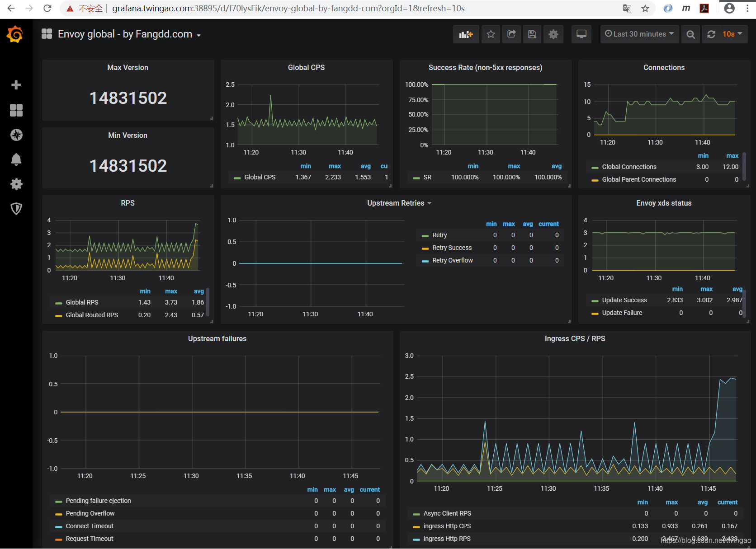This screenshot has height=549, width=756.
Task: Save the dashboard with disk icon
Action: [x=532, y=34]
